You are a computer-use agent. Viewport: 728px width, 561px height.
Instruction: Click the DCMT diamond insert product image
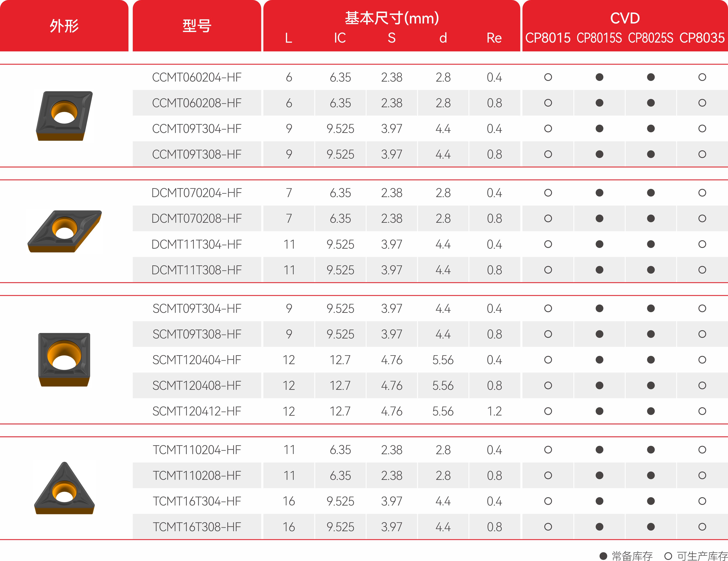64,231
